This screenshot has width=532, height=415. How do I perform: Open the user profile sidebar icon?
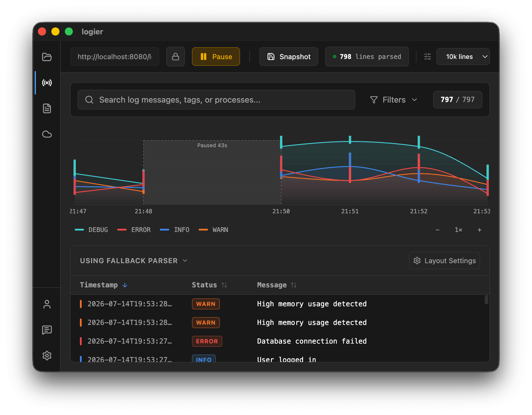[x=47, y=304]
